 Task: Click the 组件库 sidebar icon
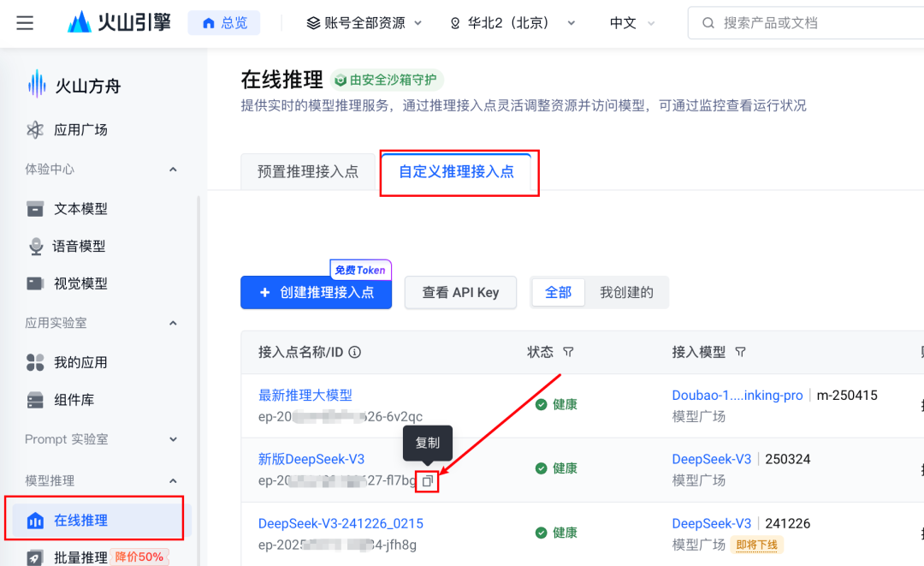point(35,400)
